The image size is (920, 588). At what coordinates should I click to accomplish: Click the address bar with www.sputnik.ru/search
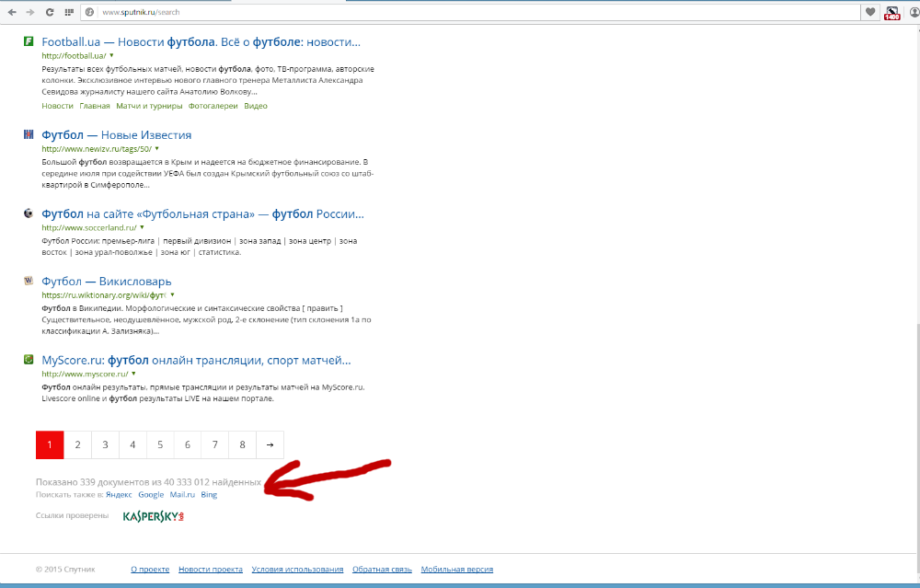[x=469, y=12]
